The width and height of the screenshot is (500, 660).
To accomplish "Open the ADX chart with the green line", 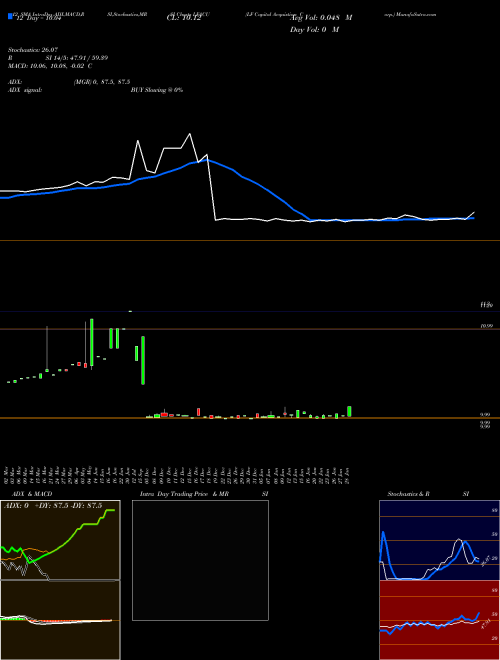I will tap(60, 540).
